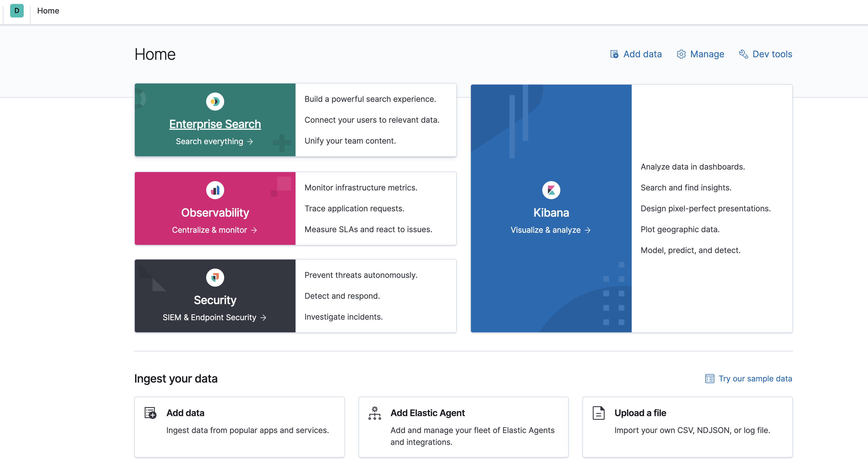The width and height of the screenshot is (868, 470).
Task: Click 'Investigate incidents.' text
Action: click(343, 317)
